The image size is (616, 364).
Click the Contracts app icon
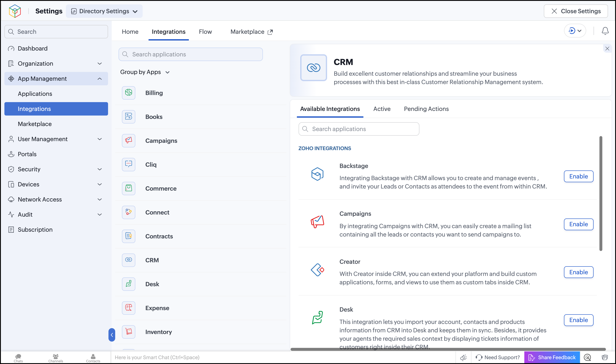click(x=128, y=236)
